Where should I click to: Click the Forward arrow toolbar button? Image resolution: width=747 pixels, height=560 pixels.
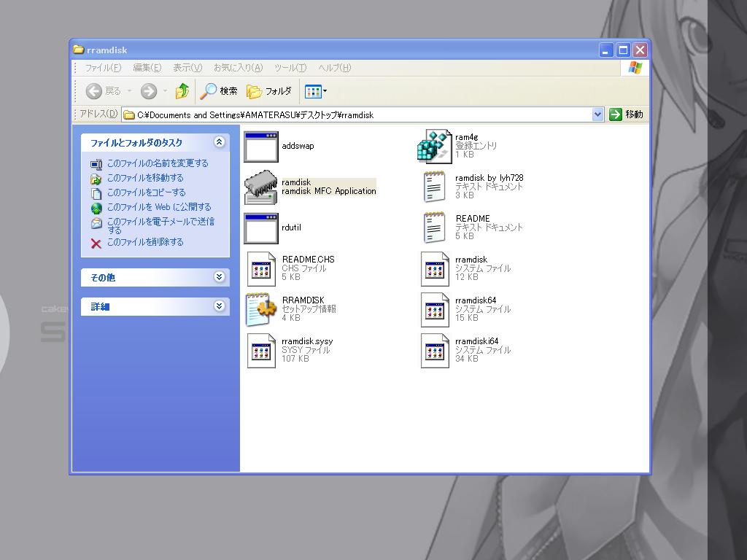pos(149,91)
